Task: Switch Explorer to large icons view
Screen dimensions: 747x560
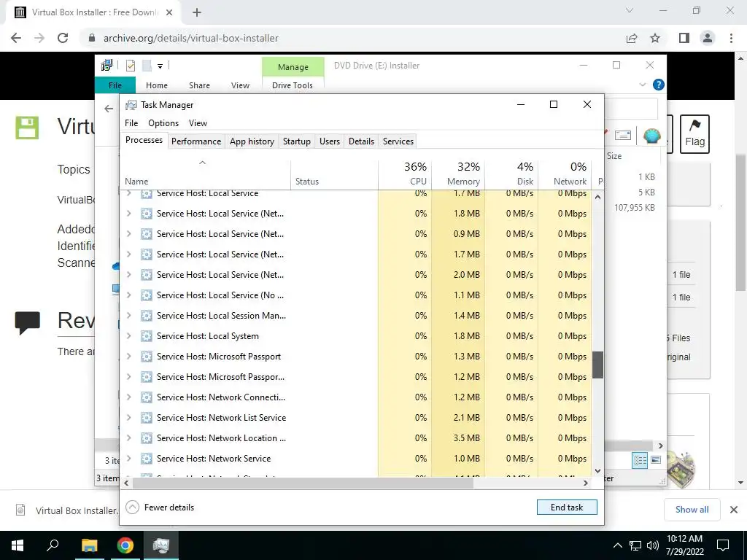Action: click(x=656, y=460)
